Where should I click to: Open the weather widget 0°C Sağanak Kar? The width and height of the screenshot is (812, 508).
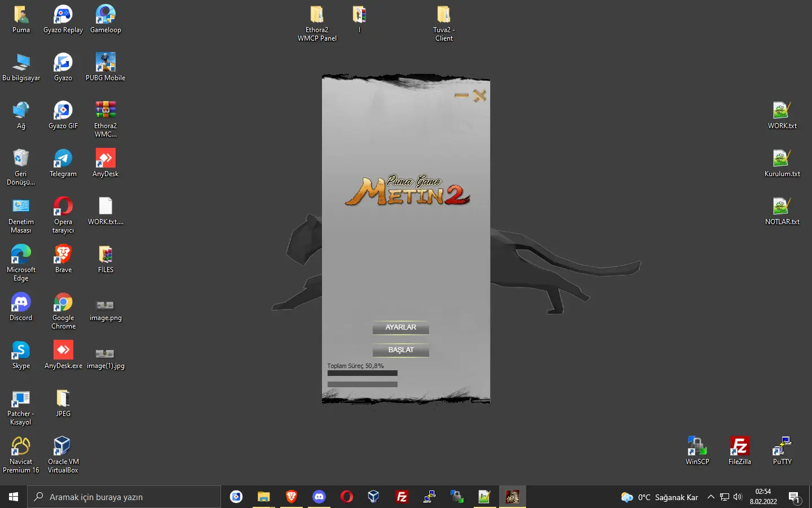point(660,497)
